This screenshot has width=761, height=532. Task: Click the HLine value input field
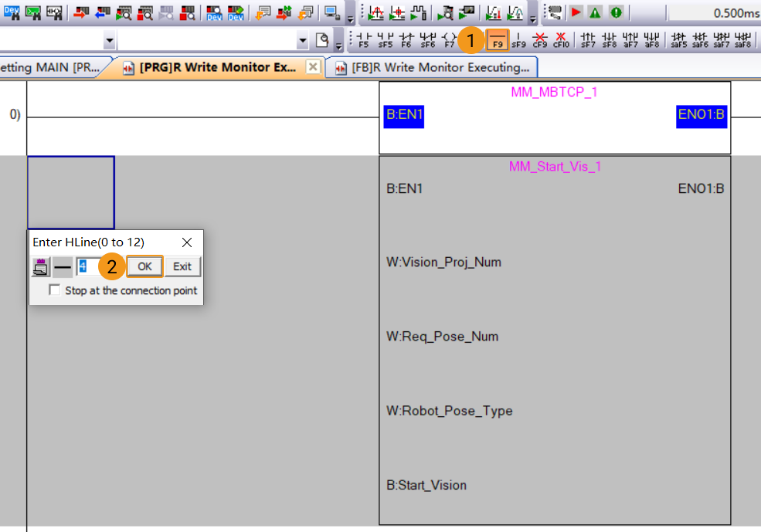[x=87, y=266]
